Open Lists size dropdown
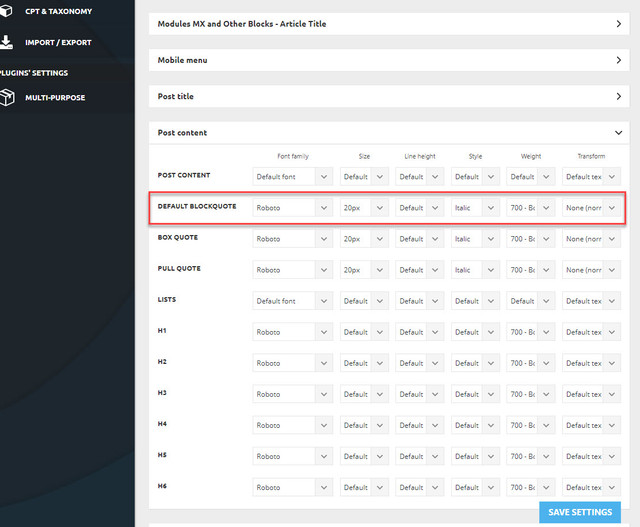 (x=364, y=301)
